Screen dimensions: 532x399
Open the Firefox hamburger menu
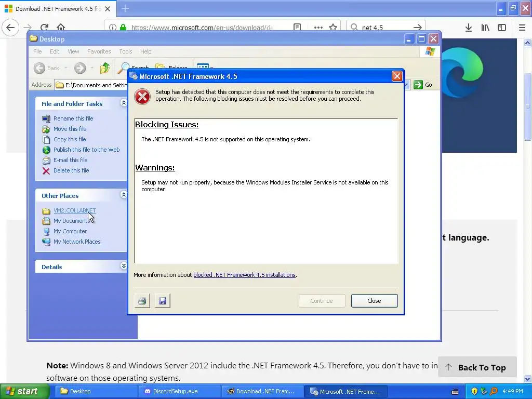522,28
